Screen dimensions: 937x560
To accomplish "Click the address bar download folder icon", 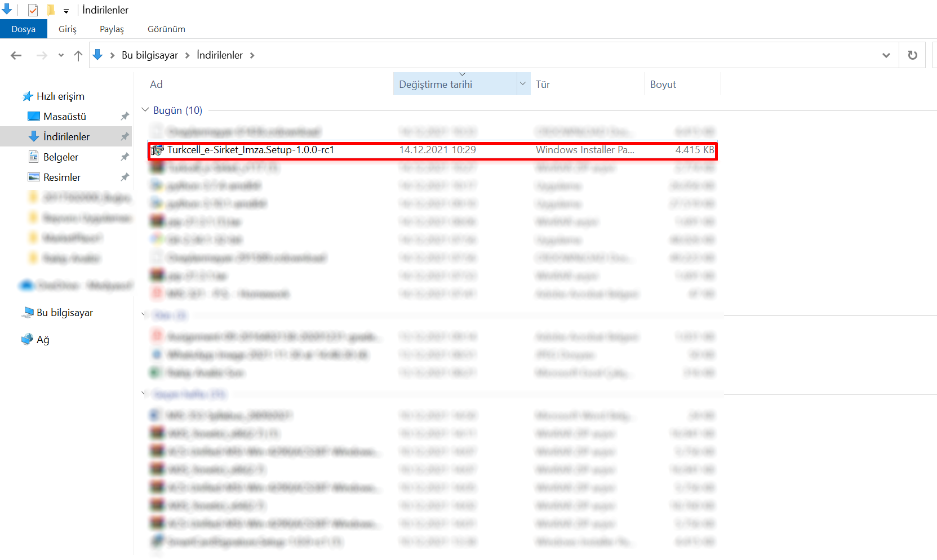I will click(97, 55).
